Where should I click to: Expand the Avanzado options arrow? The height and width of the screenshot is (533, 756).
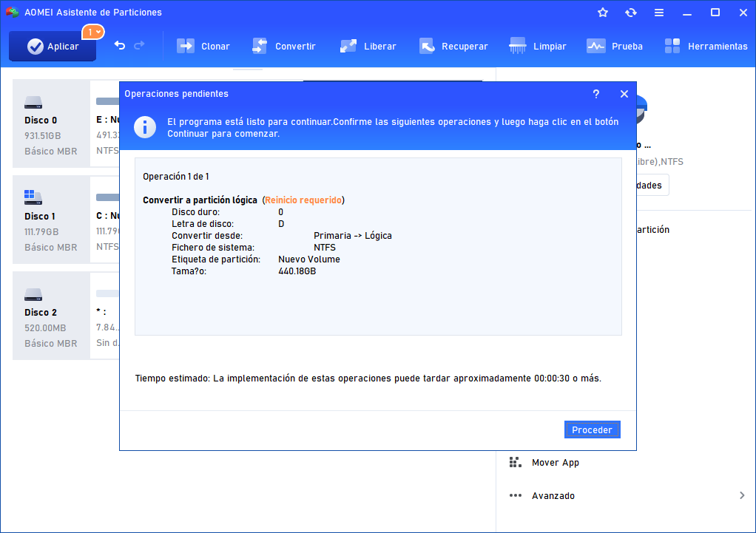(742, 495)
